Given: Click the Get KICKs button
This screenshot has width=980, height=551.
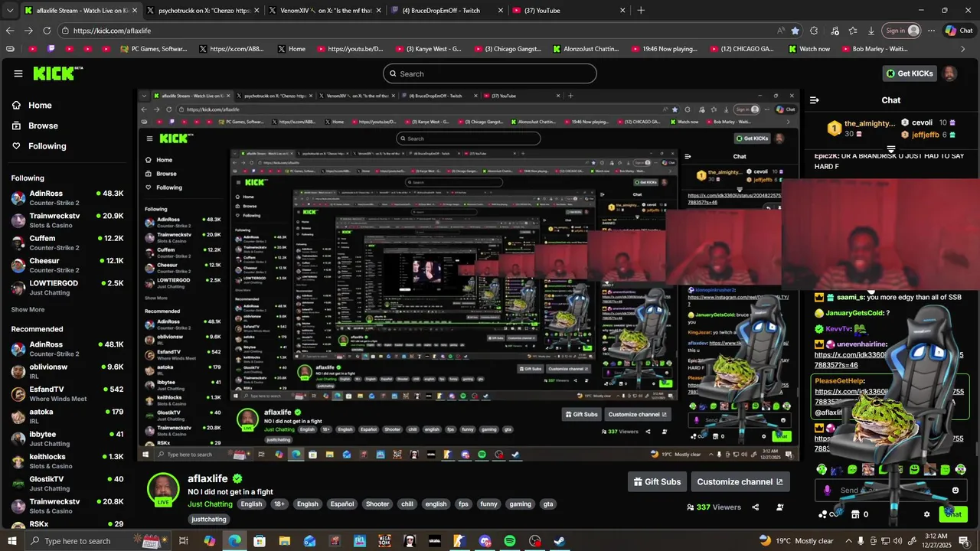Looking at the screenshot, I should click(910, 73).
